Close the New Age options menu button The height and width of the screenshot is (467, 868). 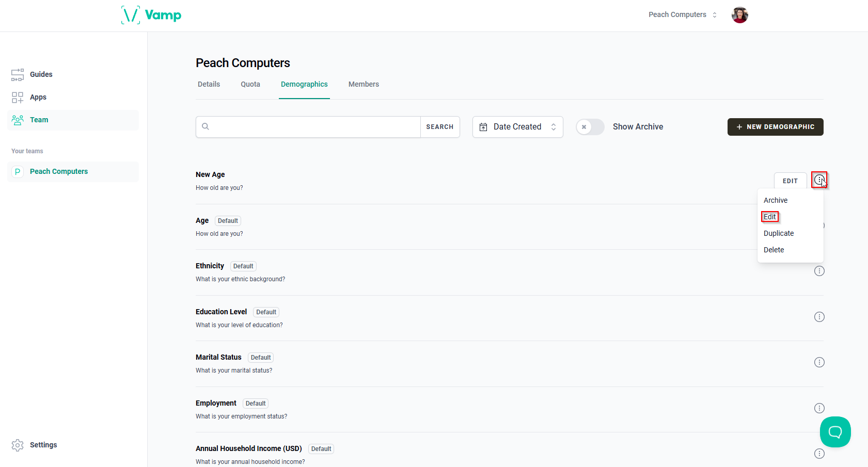pos(819,180)
